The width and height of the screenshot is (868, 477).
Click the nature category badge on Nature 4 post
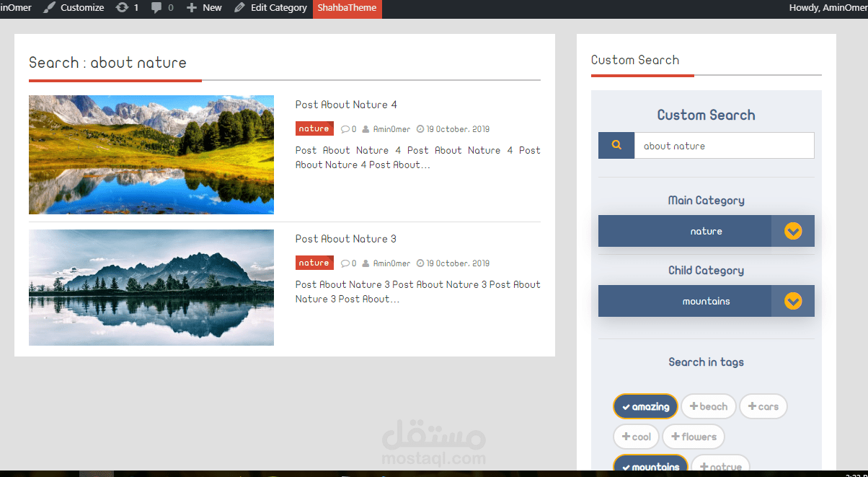coord(314,128)
